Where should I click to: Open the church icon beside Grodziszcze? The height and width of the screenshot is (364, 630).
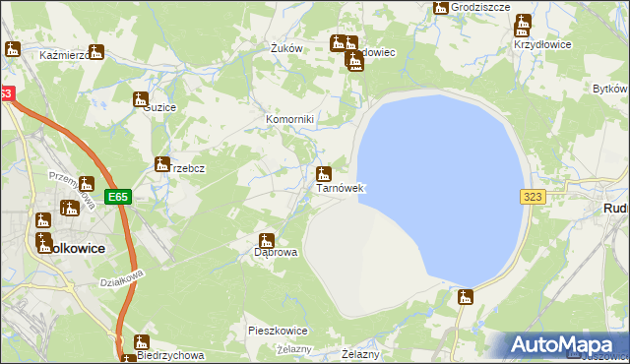[441, 7]
